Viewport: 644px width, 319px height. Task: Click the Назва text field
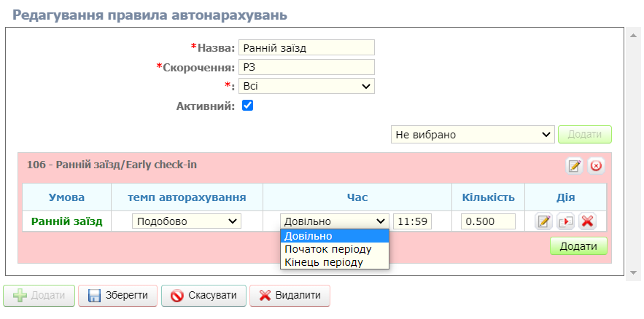306,48
